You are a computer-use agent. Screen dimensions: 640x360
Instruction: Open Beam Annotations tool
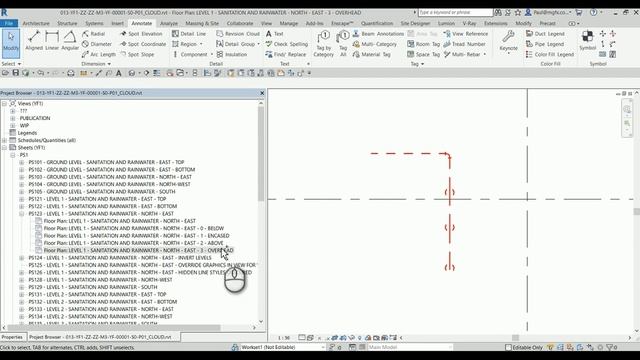378,33
